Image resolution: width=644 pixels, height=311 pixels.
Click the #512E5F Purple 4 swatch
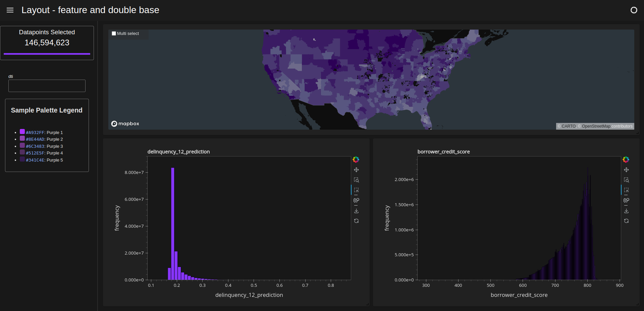click(x=22, y=152)
